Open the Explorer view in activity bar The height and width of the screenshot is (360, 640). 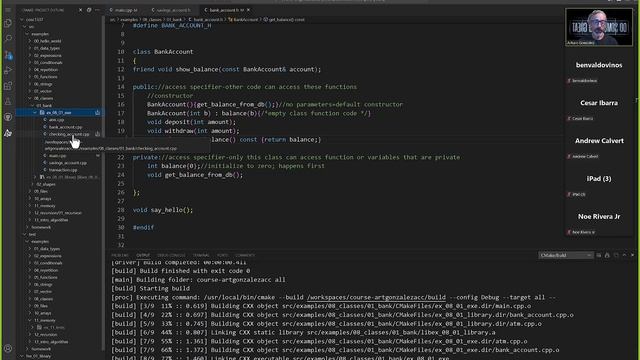pos(8,23)
